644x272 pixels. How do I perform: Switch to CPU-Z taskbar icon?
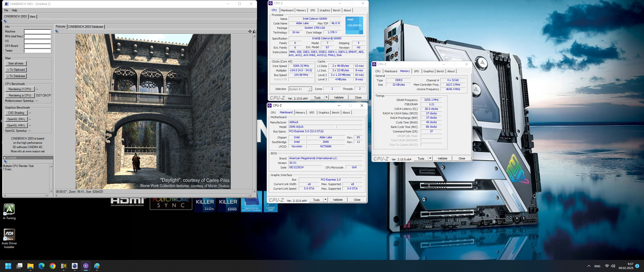(x=86, y=266)
